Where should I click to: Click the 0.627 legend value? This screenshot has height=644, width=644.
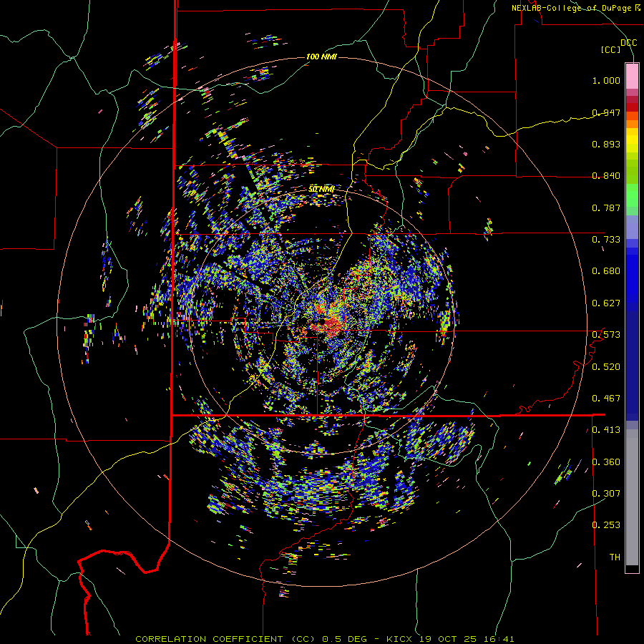(x=606, y=303)
